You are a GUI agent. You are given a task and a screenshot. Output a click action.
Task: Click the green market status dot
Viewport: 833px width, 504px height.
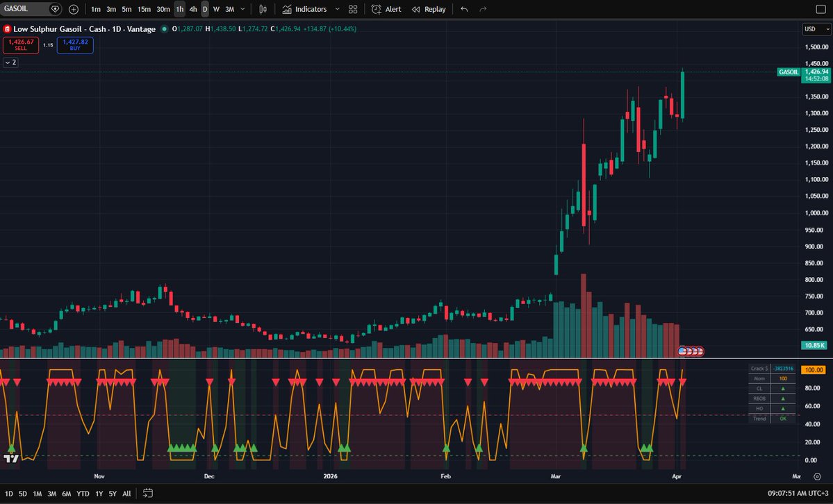pyautogui.click(x=164, y=28)
